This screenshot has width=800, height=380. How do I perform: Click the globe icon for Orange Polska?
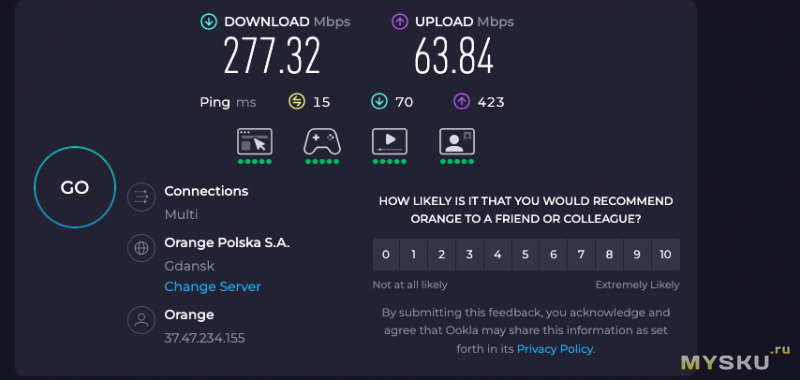141,248
